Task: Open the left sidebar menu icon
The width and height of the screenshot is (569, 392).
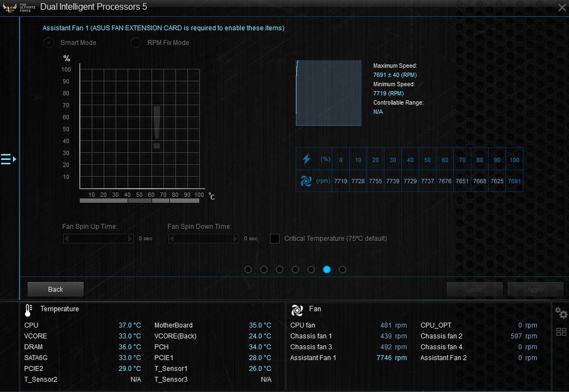Action: [9, 159]
